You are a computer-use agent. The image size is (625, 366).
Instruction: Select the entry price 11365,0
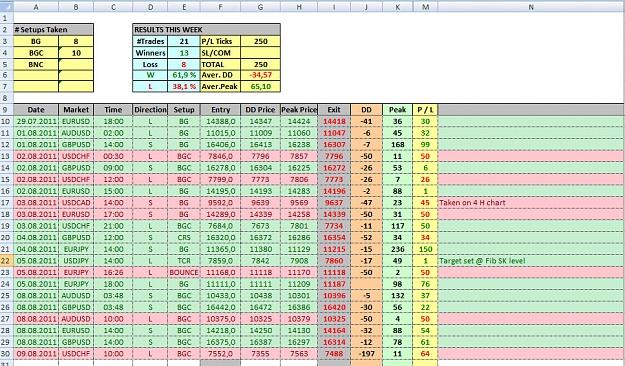point(220,249)
